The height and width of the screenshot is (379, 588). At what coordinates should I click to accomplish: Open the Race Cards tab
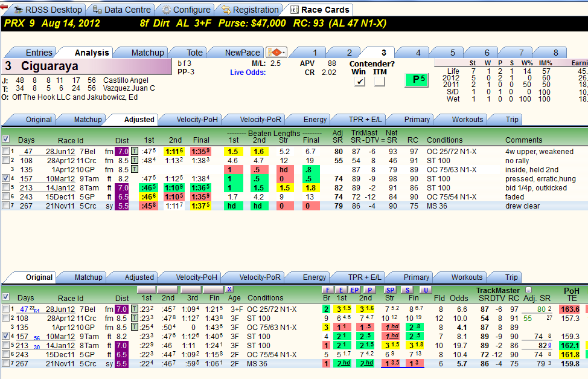coord(321,10)
